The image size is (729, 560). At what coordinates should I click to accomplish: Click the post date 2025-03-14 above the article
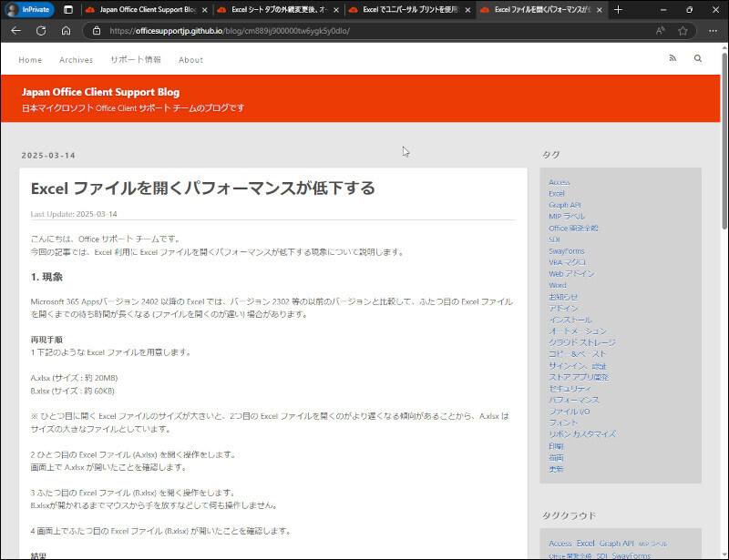pos(48,155)
